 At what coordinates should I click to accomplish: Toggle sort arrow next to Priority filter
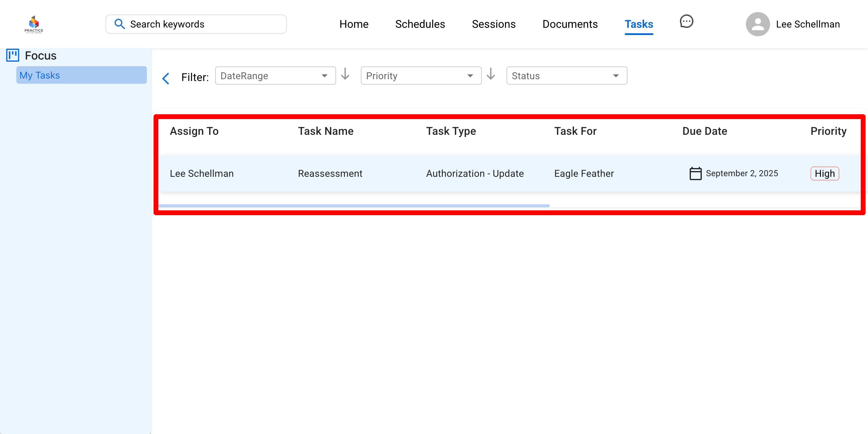tap(491, 74)
